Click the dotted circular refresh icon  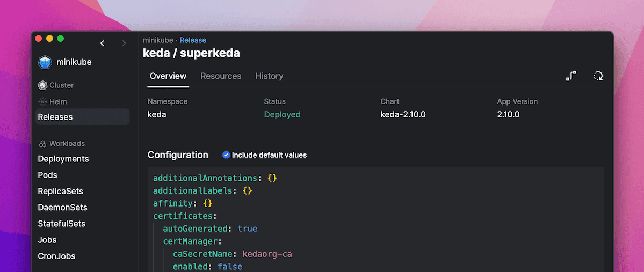[x=598, y=76]
